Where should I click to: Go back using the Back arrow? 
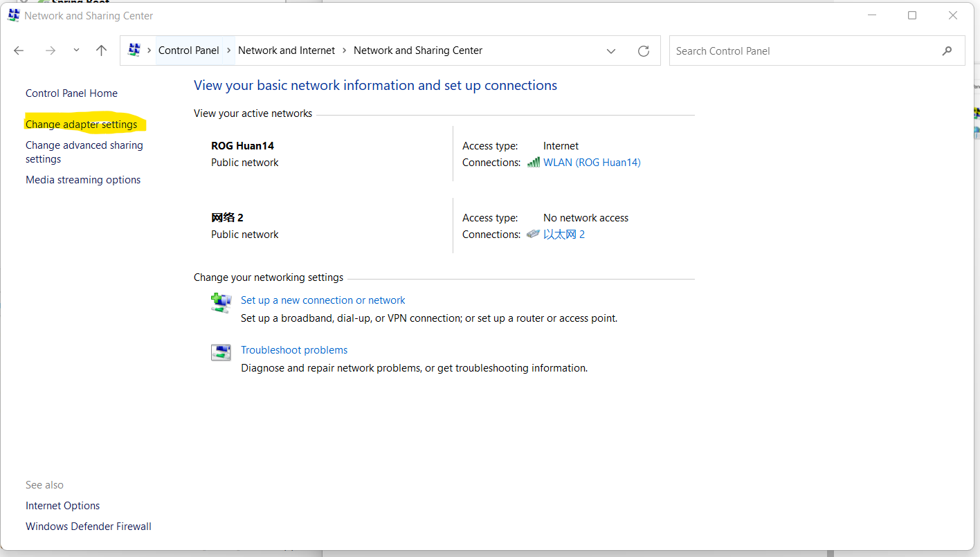19,51
